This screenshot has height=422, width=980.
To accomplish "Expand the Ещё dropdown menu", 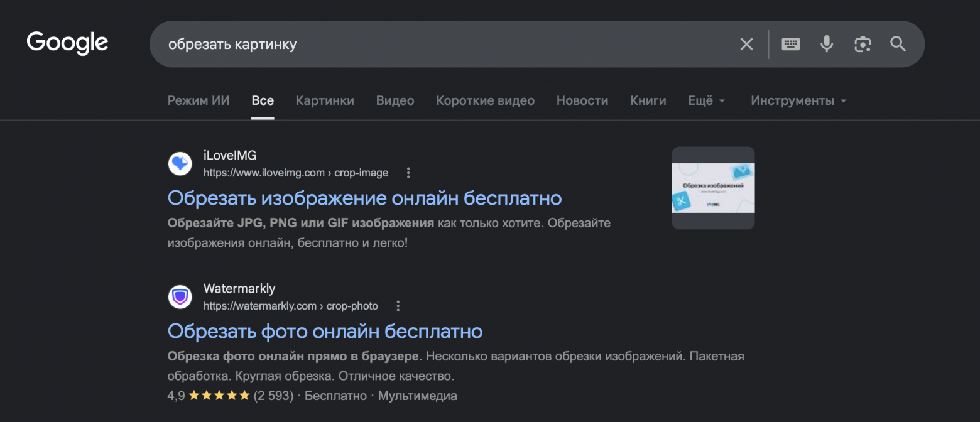I will tap(707, 100).
